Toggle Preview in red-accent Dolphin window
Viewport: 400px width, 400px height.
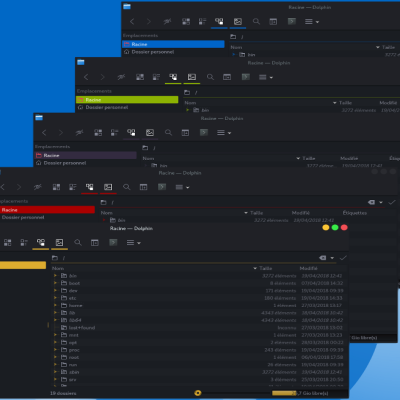[108, 187]
